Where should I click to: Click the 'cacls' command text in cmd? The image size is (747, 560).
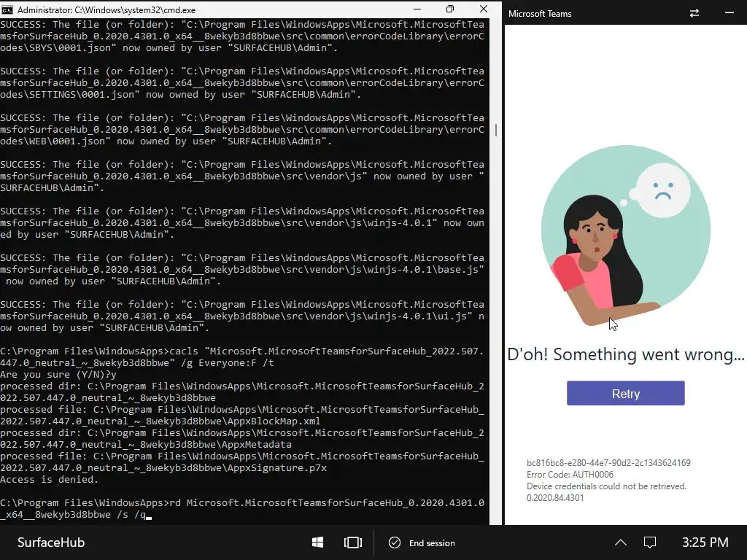(183, 351)
